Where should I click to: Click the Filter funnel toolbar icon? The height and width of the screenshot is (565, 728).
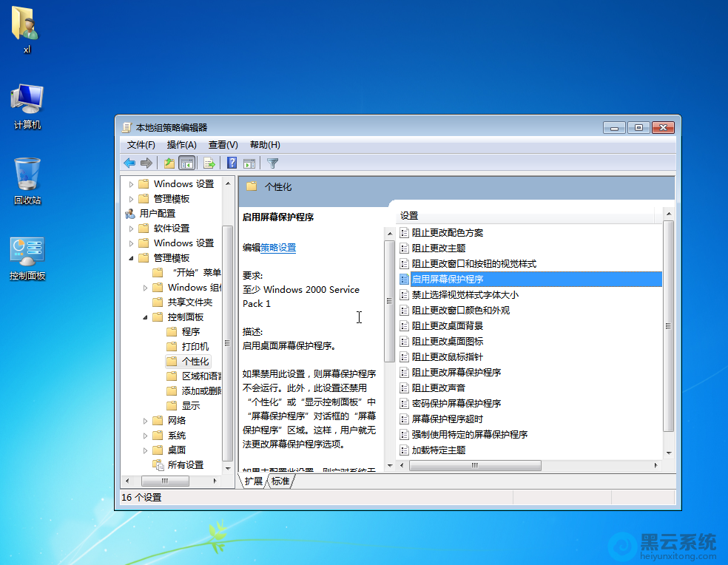click(273, 163)
